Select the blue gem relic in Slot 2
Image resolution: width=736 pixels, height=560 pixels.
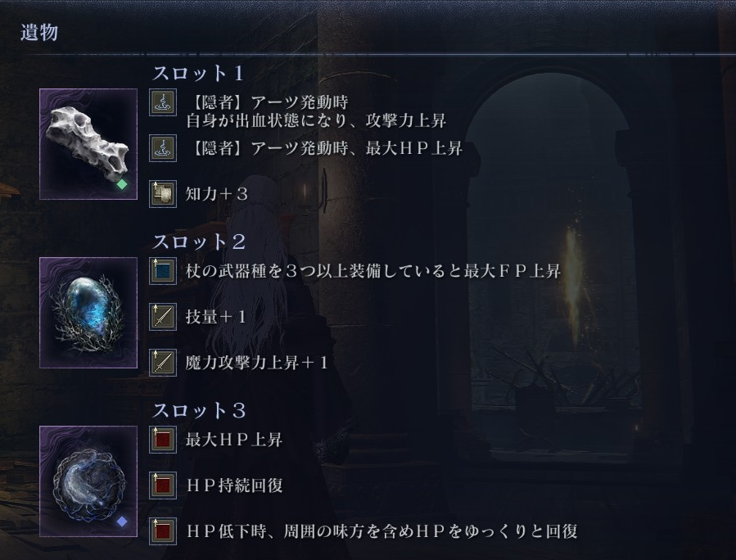88,313
